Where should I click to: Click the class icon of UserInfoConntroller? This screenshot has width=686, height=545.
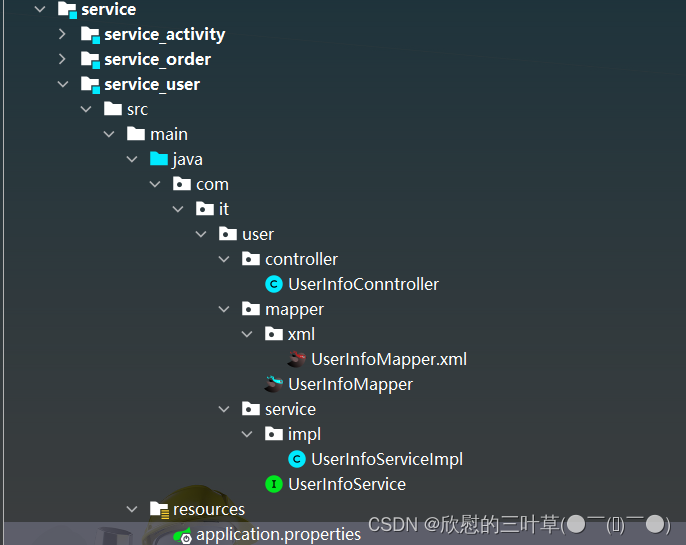(274, 284)
